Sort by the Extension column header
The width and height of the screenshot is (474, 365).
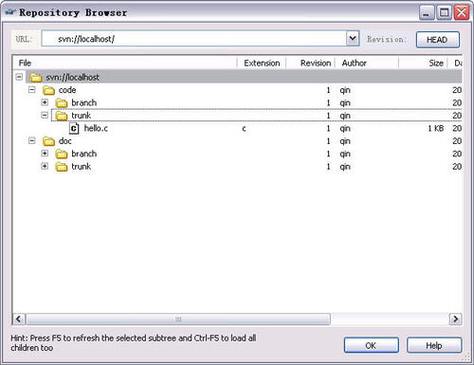[262, 63]
